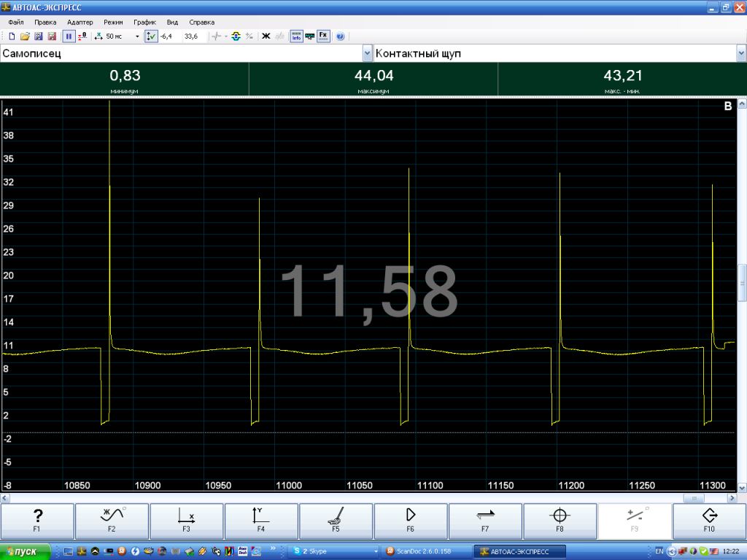
Task: Click the F8 crosshair target button
Action: (x=560, y=521)
